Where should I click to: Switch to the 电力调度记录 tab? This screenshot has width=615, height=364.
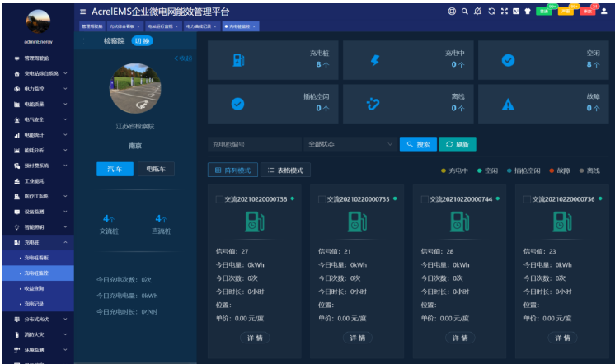point(201,26)
